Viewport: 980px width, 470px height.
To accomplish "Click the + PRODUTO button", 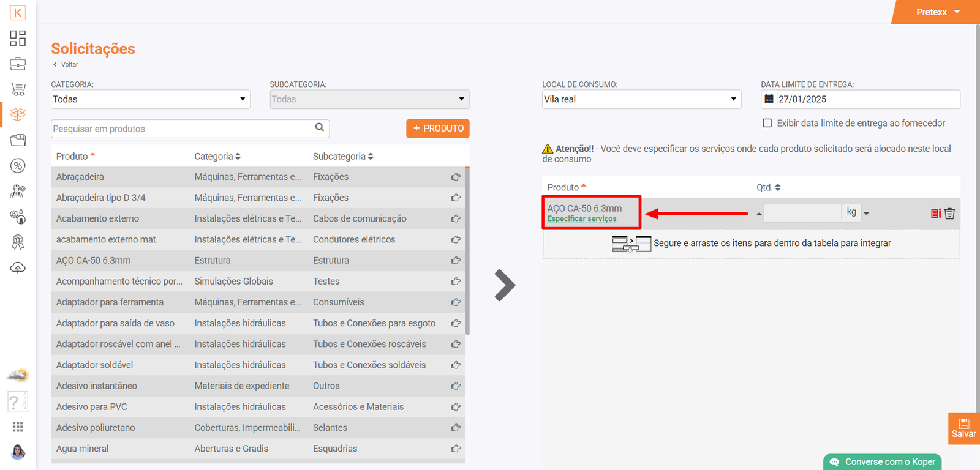I will tap(437, 129).
